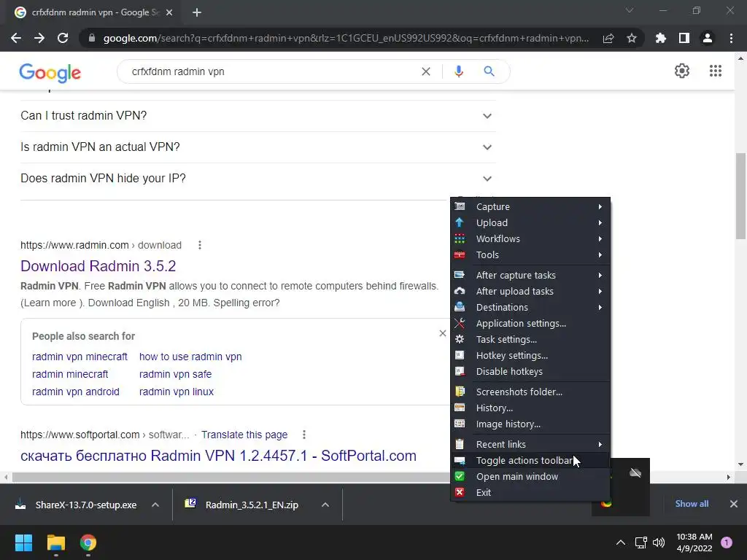
Task: Expand 'Is radmin VPN an actual VPN?'
Action: (258, 147)
